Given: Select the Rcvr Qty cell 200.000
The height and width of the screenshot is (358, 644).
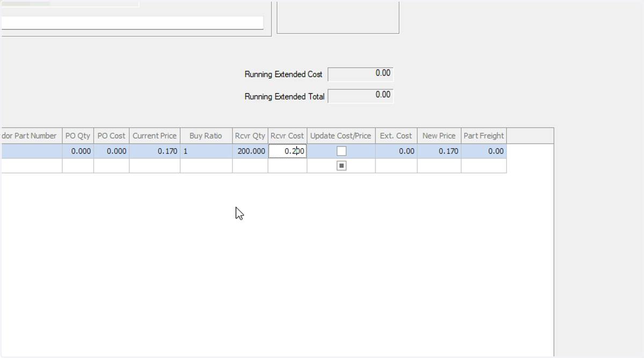Looking at the screenshot, I should pyautogui.click(x=250, y=151).
